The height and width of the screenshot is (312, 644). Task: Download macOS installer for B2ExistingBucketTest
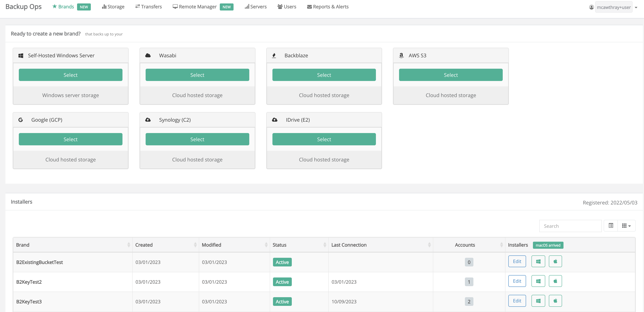pyautogui.click(x=555, y=261)
